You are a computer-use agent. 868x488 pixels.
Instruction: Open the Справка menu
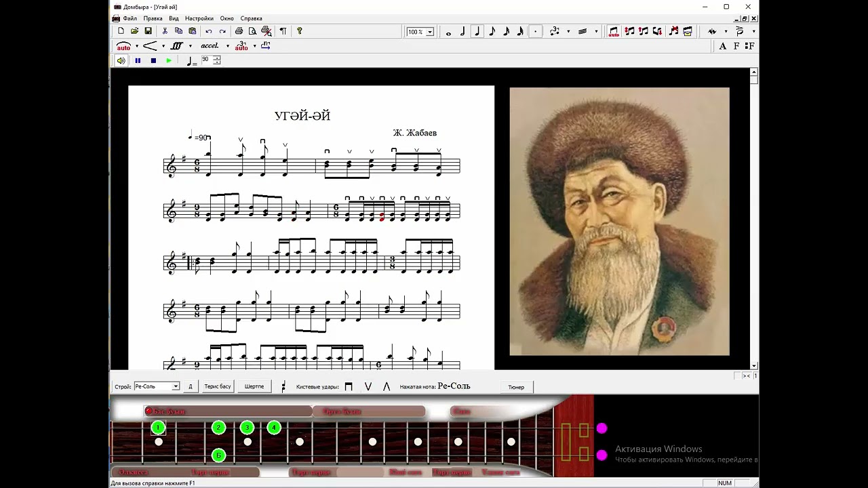tap(251, 18)
